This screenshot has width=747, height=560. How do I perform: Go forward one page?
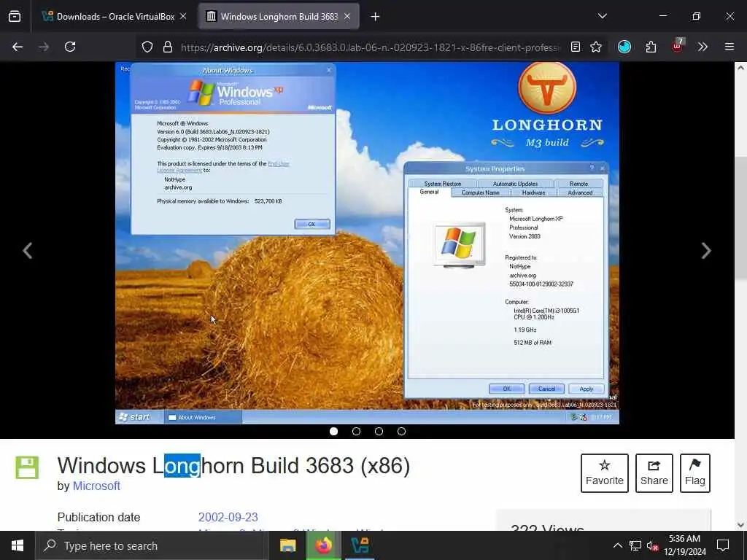pyautogui.click(x=44, y=47)
